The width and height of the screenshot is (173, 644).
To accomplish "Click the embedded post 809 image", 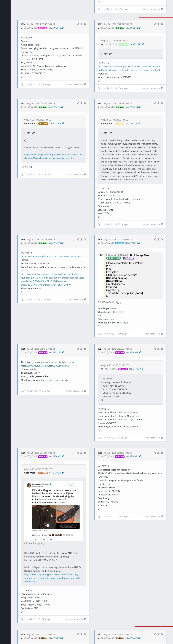I will (x=131, y=275).
